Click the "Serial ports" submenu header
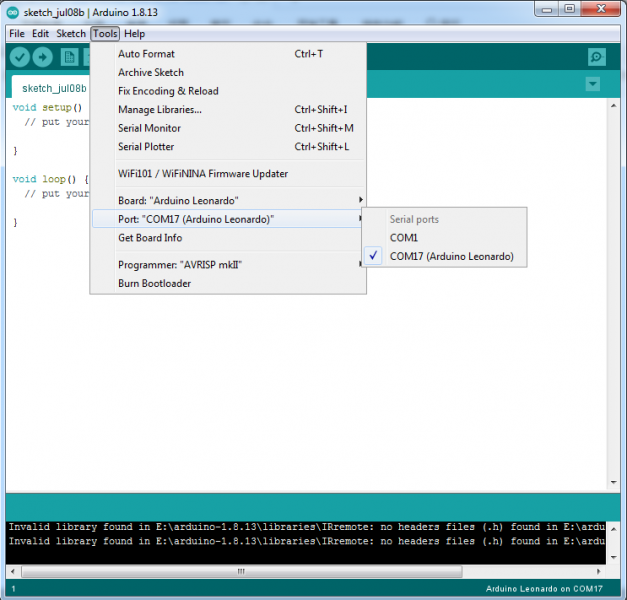The height and width of the screenshot is (600, 627). (414, 219)
